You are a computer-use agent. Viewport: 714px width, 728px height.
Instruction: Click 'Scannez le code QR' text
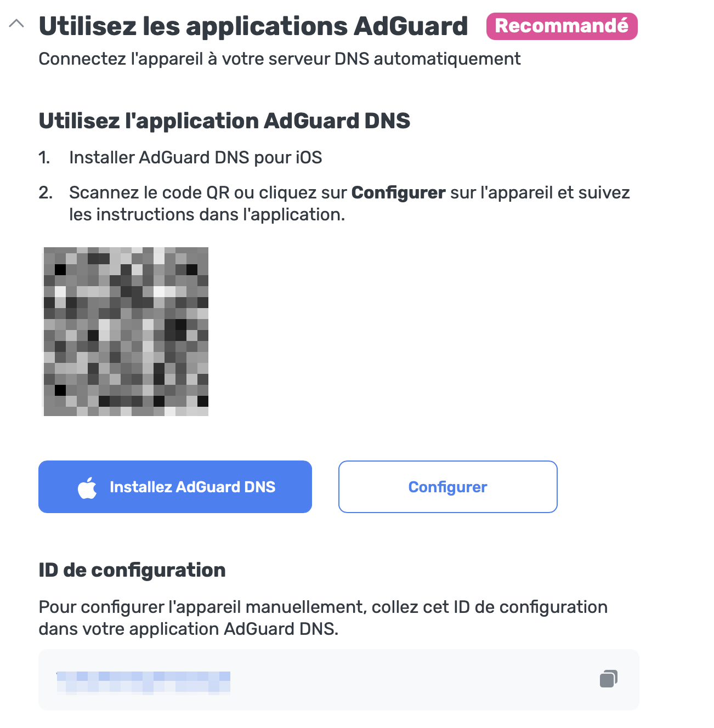149,193
